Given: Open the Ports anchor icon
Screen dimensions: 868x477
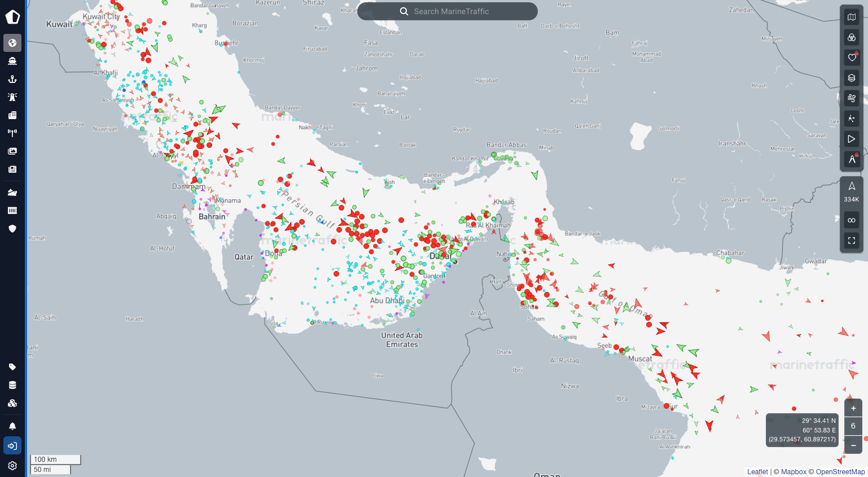Looking at the screenshot, I should [x=12, y=79].
